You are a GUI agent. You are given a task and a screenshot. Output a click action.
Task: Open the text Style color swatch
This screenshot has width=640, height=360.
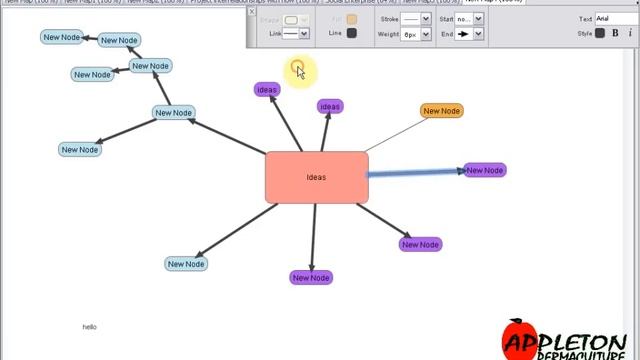pos(600,33)
